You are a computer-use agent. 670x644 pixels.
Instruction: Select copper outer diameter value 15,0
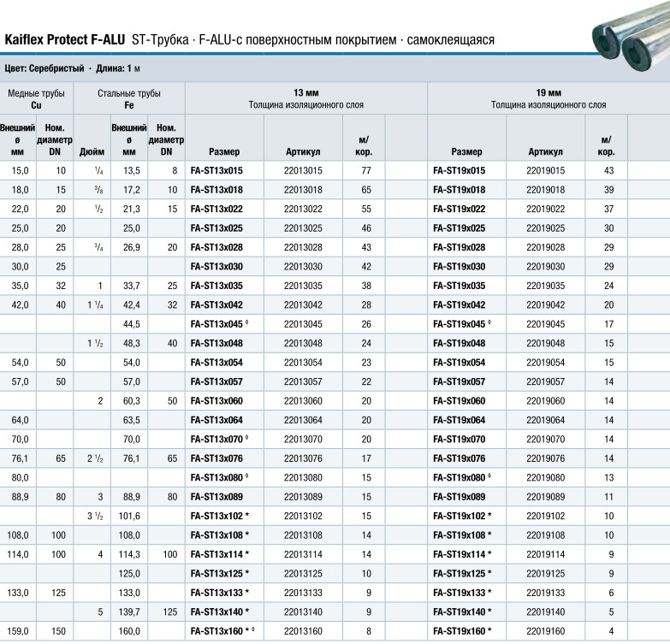(20, 171)
